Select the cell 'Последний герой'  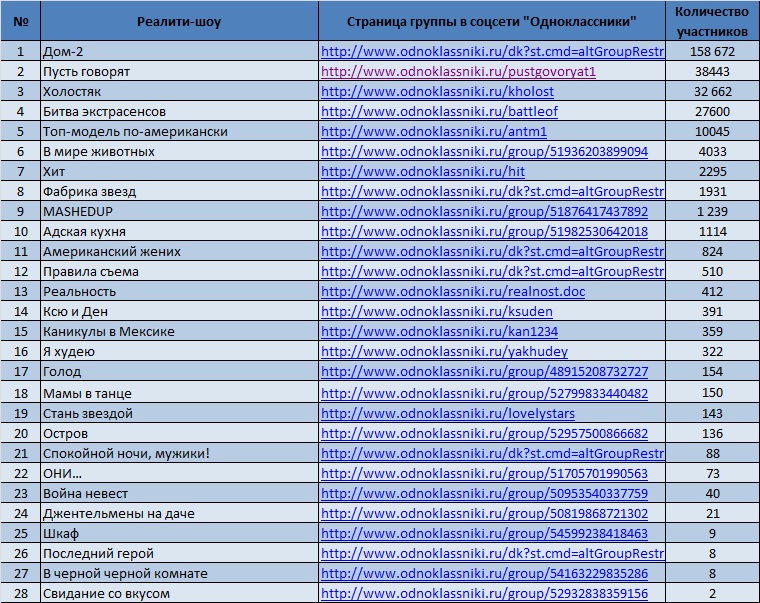click(x=179, y=554)
